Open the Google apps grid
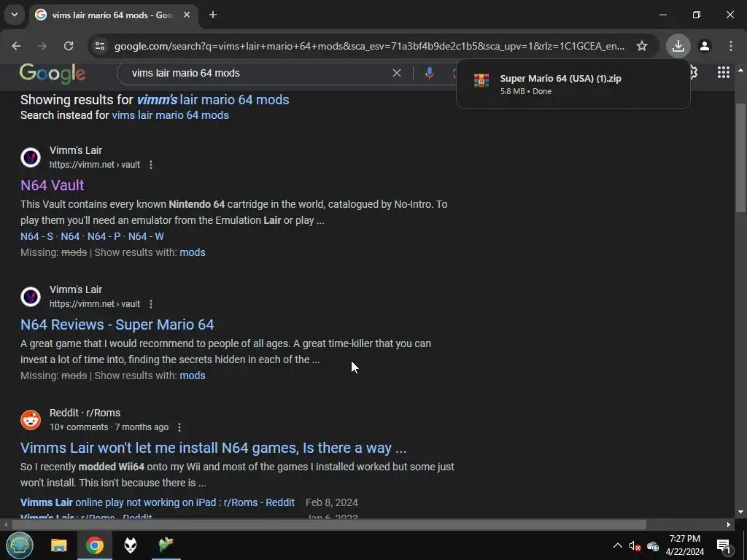The image size is (747, 560). 723,72
